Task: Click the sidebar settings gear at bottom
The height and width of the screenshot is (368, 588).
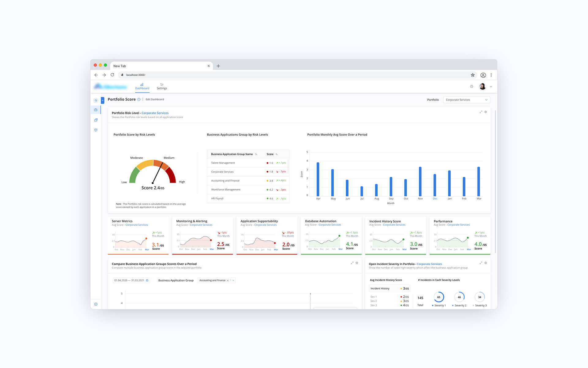Action: click(x=96, y=304)
